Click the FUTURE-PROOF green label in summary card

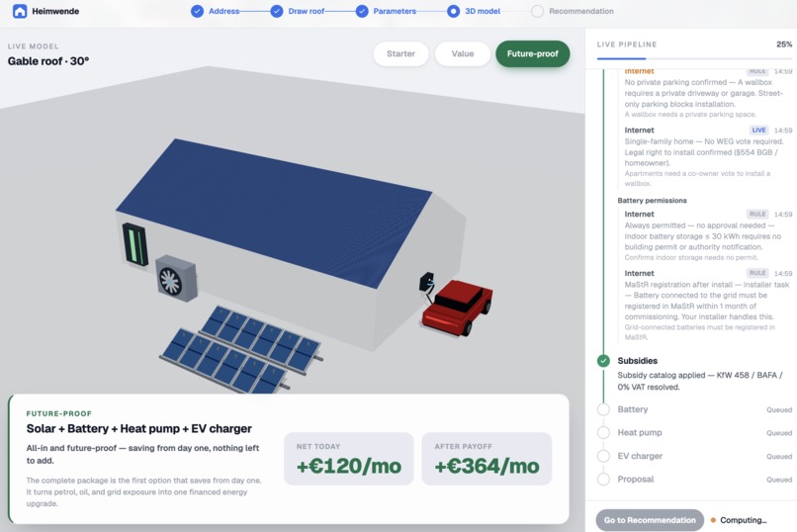click(x=59, y=413)
